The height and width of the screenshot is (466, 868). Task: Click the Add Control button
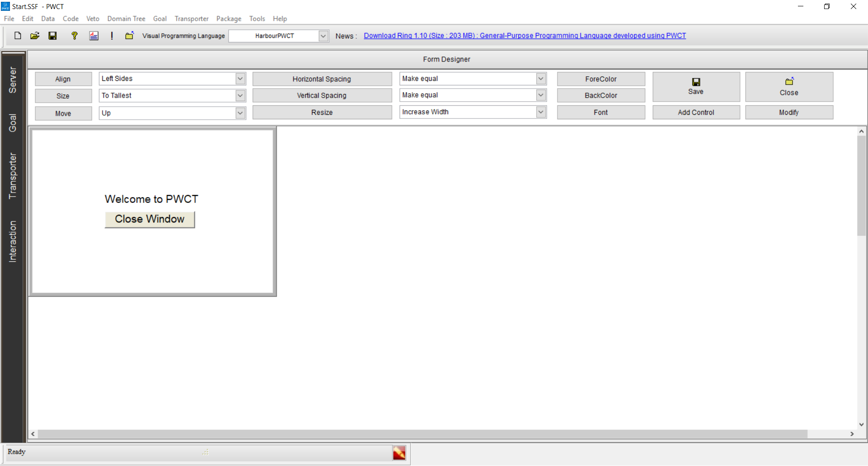pyautogui.click(x=696, y=113)
